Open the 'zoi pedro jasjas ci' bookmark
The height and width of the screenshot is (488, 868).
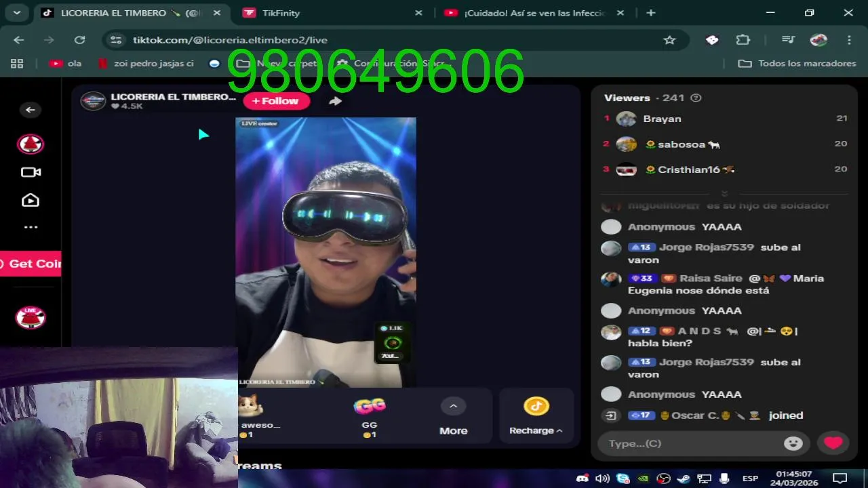point(146,63)
